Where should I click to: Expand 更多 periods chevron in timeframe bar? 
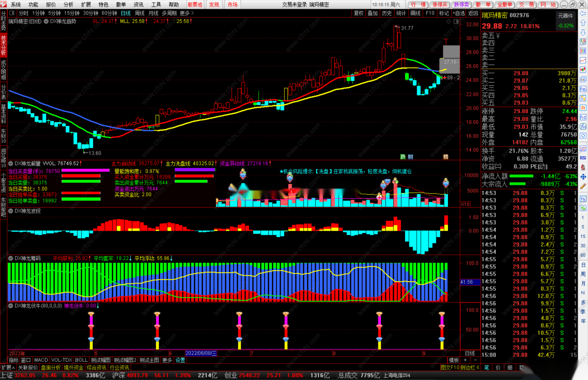[193, 13]
